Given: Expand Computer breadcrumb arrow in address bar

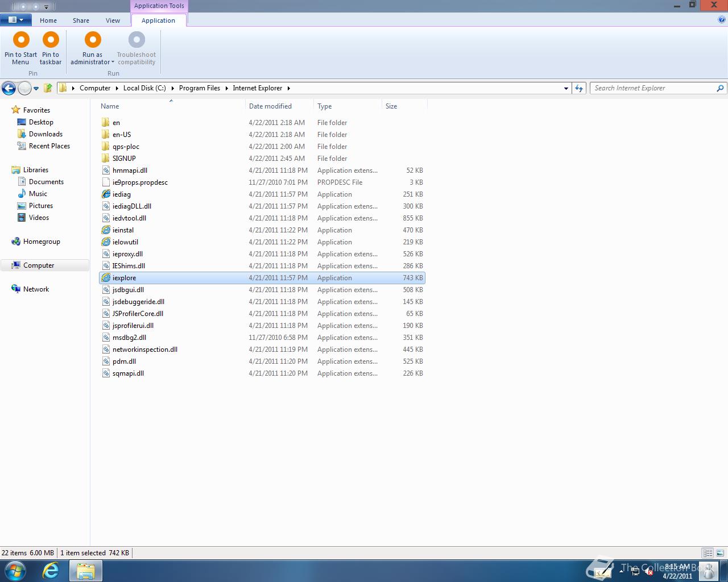Looking at the screenshot, I should (x=117, y=88).
